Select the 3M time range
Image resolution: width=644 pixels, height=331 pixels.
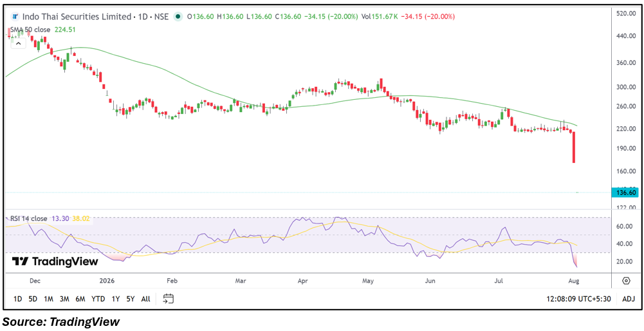[x=64, y=299]
